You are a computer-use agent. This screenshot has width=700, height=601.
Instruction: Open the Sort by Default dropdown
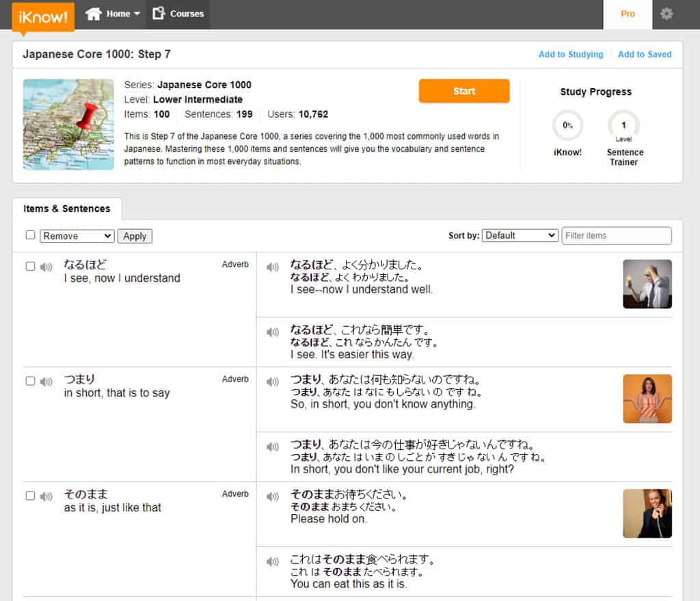pos(520,235)
